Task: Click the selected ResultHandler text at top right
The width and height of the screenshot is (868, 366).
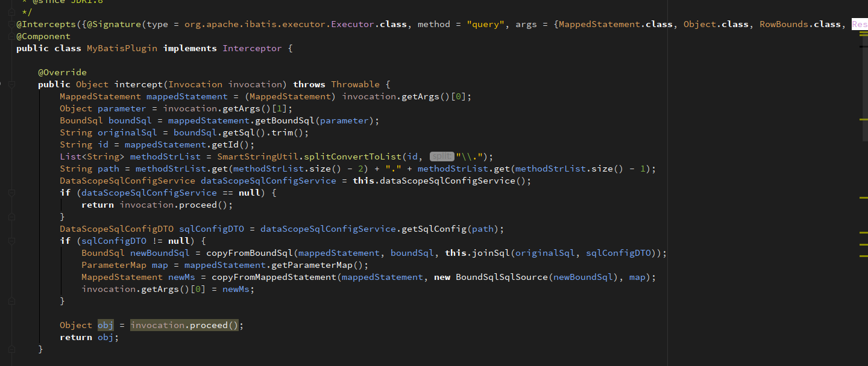Action: point(861,24)
